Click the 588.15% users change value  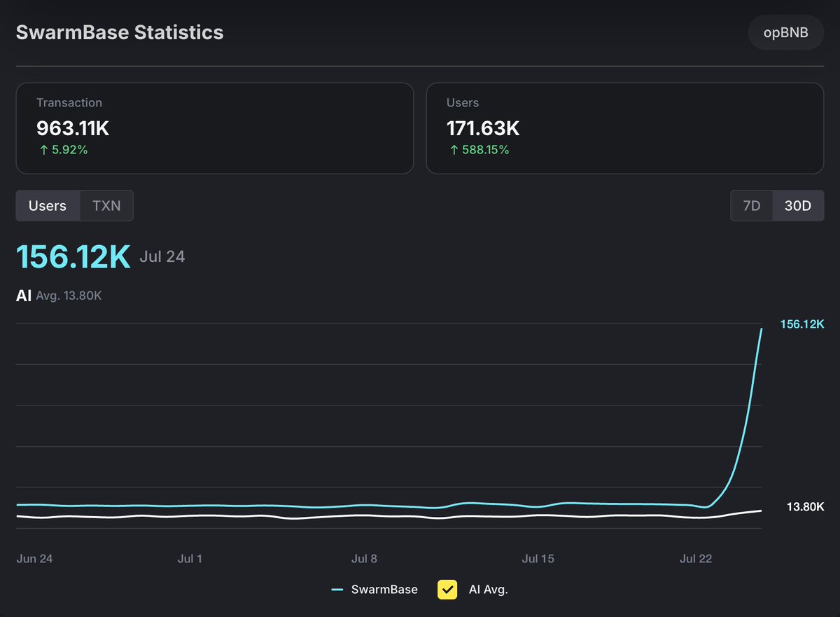478,150
